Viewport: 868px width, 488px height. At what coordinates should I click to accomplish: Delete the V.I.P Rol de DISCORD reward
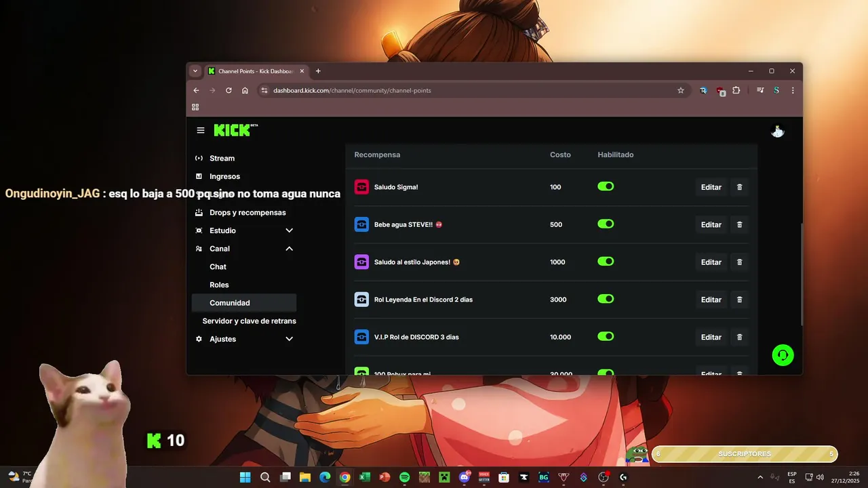click(739, 337)
